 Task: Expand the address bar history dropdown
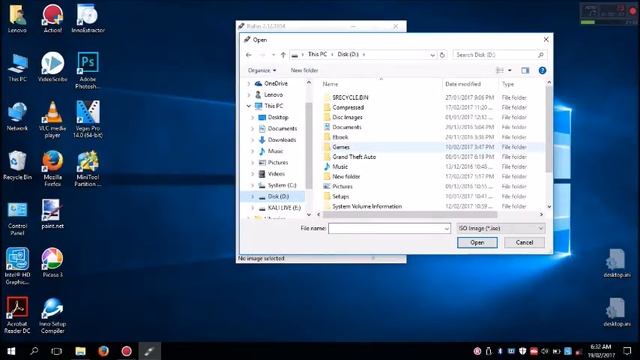[433, 55]
